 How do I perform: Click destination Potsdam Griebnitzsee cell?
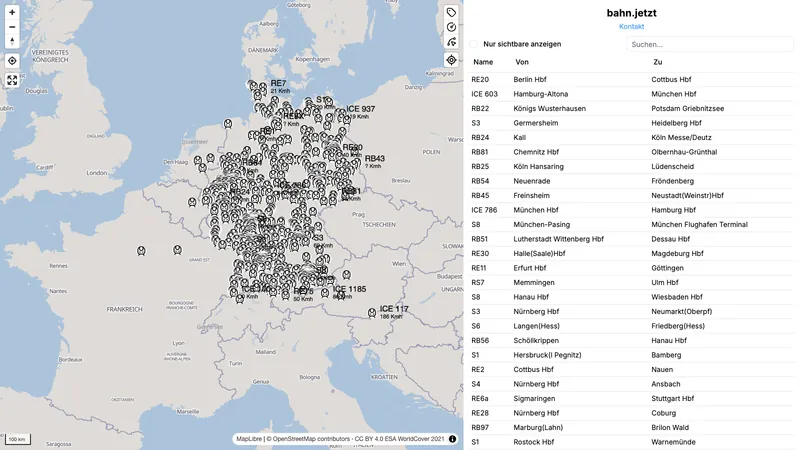click(x=687, y=109)
